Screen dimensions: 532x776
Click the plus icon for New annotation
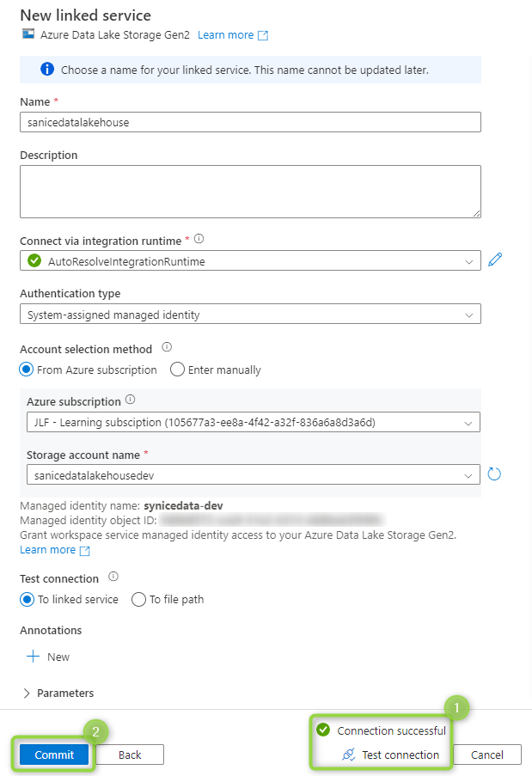34,657
